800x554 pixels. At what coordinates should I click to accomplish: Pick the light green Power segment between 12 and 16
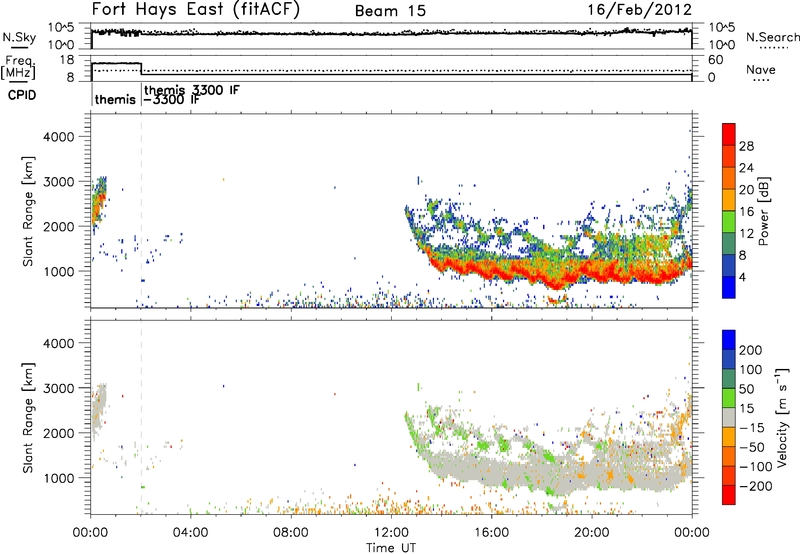729,222
